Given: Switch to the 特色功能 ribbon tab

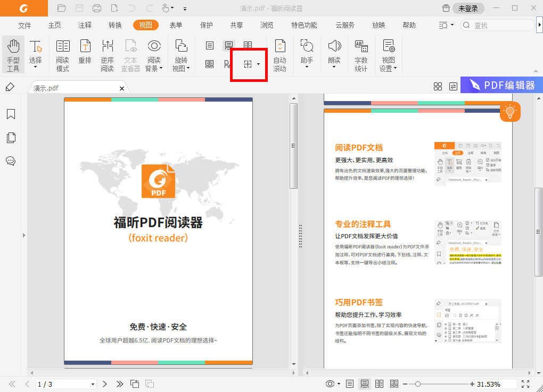Looking at the screenshot, I should coord(303,24).
